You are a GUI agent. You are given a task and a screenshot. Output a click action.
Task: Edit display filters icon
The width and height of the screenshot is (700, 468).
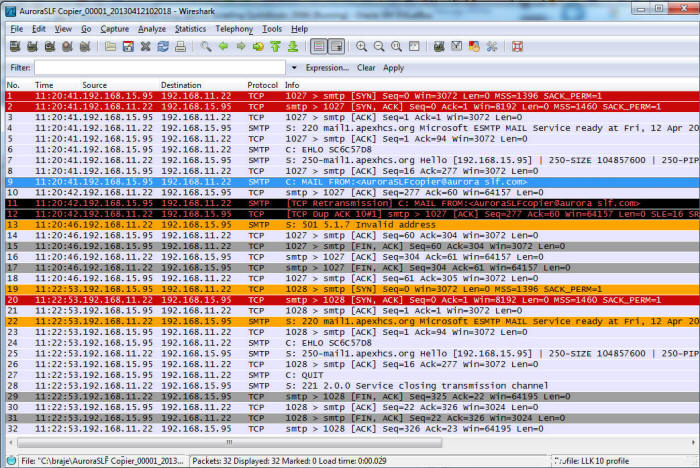[457, 46]
